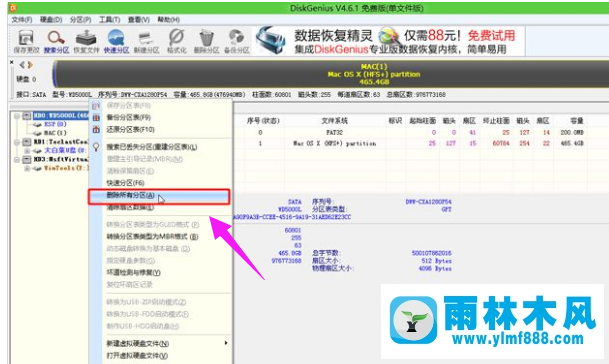Screen dimensions: 609x364
Task: Click the HD0 hard disk icon in tree
Action: pyautogui.click(x=27, y=115)
